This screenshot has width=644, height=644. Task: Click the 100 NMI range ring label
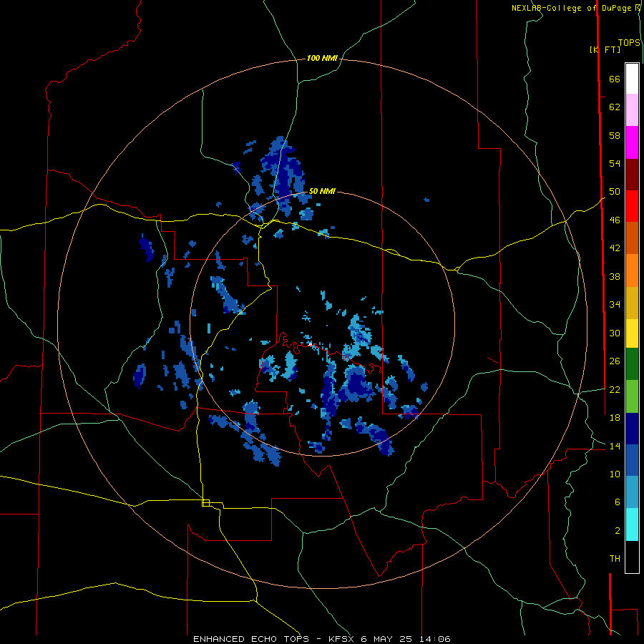point(322,59)
